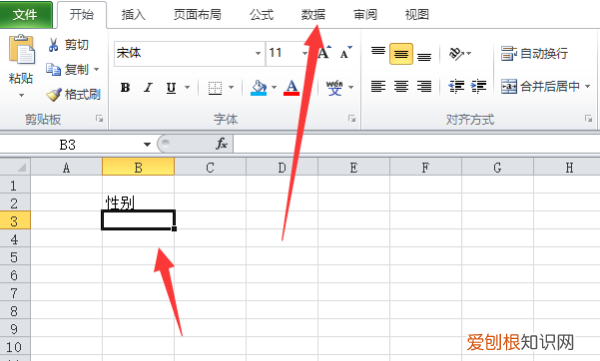Decrease font size with the small A icon
Image resolution: width=600 pixels, height=361 pixels.
[x=346, y=53]
